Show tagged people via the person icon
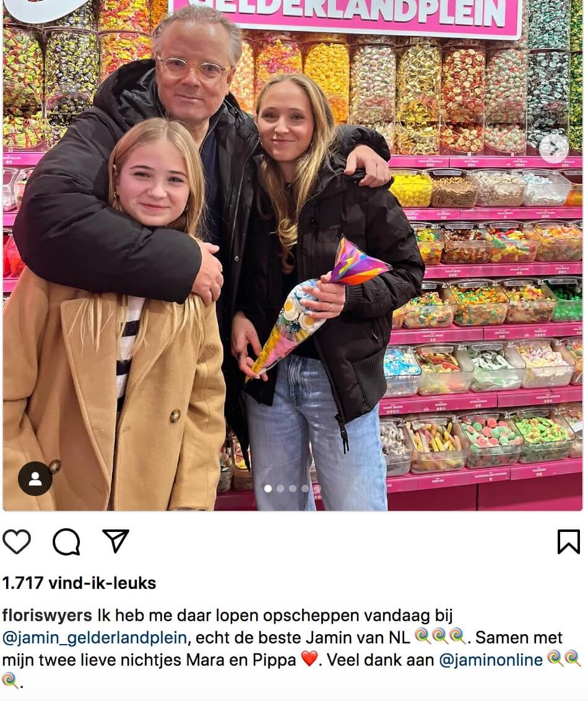Screen dimensions: 588x701 [x=35, y=479]
